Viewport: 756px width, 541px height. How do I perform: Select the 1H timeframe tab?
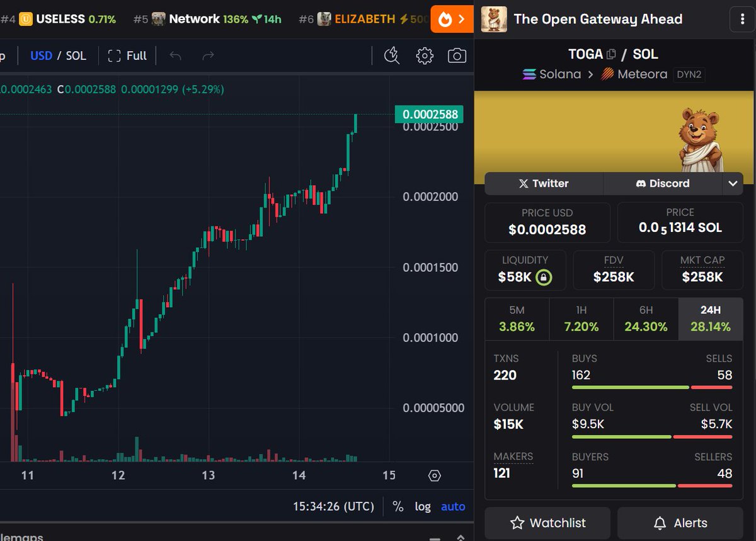581,319
